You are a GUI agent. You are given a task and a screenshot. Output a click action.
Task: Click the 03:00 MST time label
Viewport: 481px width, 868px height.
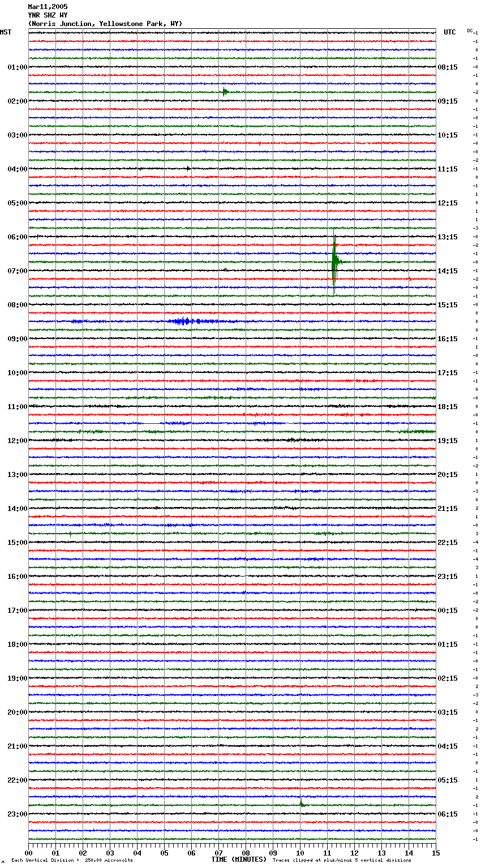point(17,135)
